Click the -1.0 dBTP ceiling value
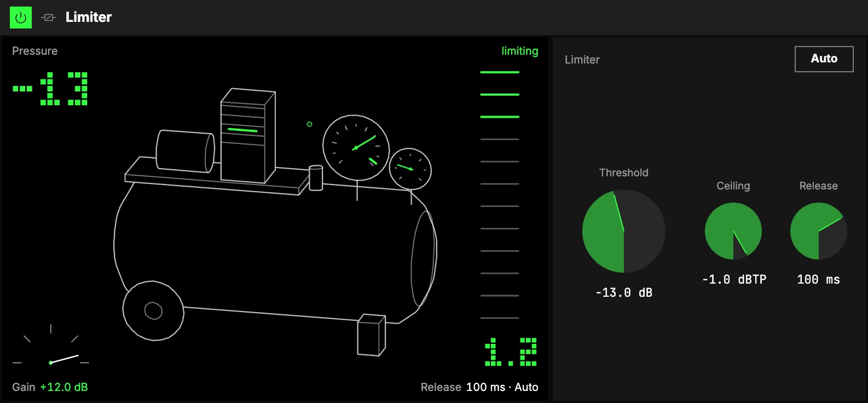 [734, 280]
